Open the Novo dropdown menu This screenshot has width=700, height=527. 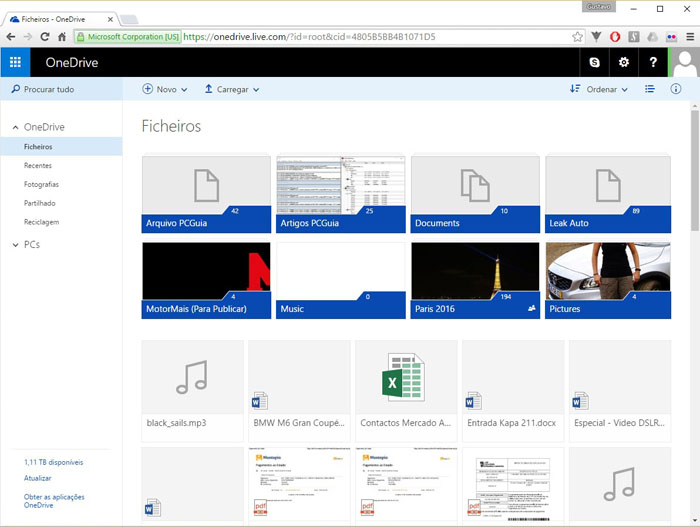pos(165,89)
